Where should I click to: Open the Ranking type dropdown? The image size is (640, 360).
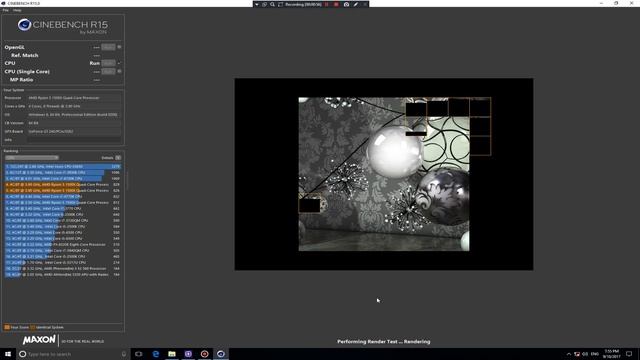(x=32, y=158)
